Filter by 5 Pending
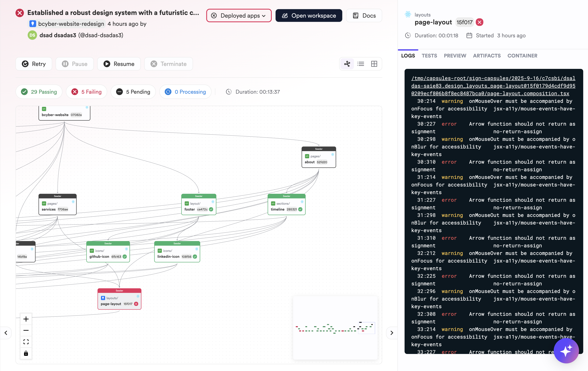Screen dimensions: 588x371 click(133, 92)
